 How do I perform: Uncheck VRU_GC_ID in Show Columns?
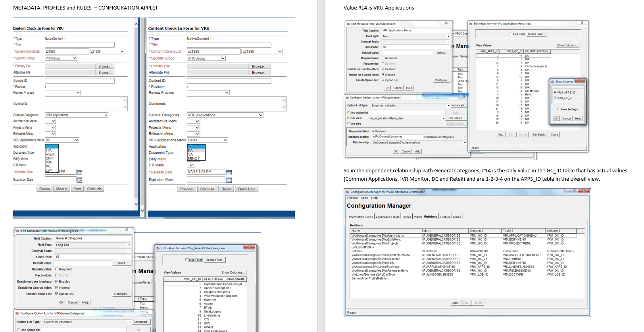pyautogui.click(x=555, y=98)
